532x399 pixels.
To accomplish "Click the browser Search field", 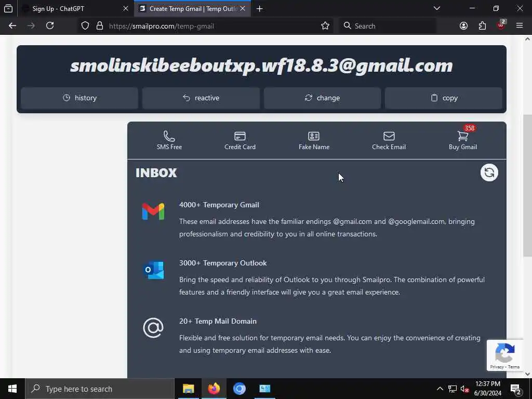I will click(x=388, y=26).
